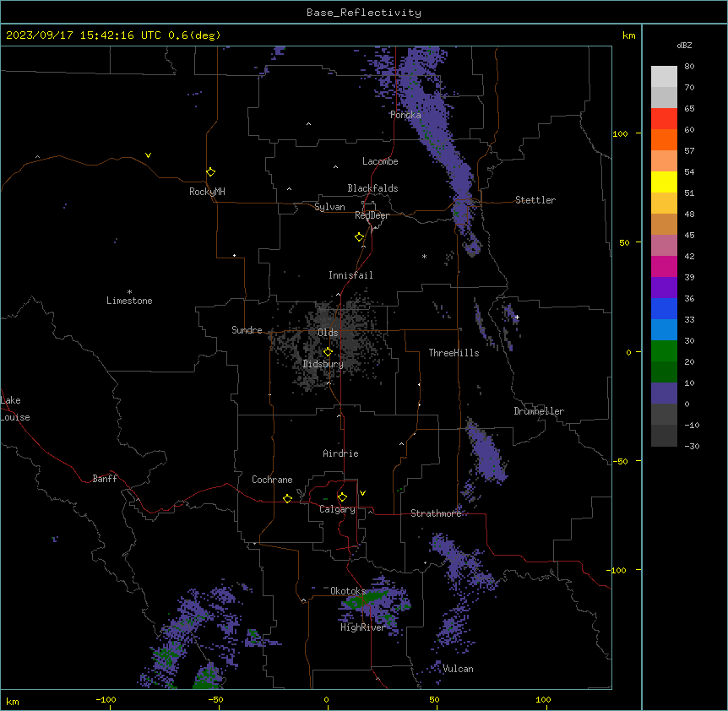Click the asterisk marker above Limestone
The height and width of the screenshot is (711, 728).
129,292
